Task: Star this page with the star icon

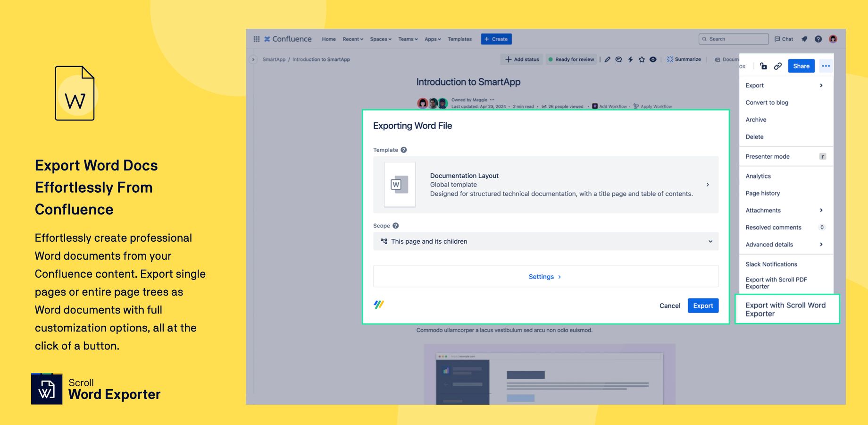Action: click(642, 59)
